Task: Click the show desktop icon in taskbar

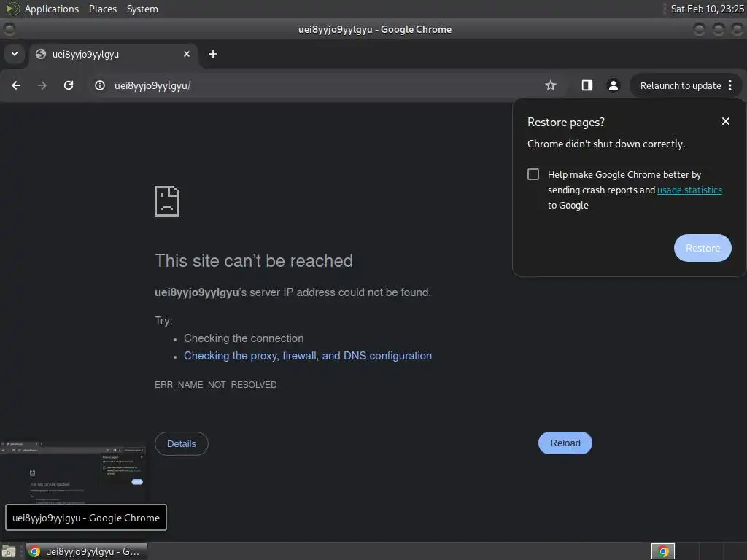Action: (9, 551)
